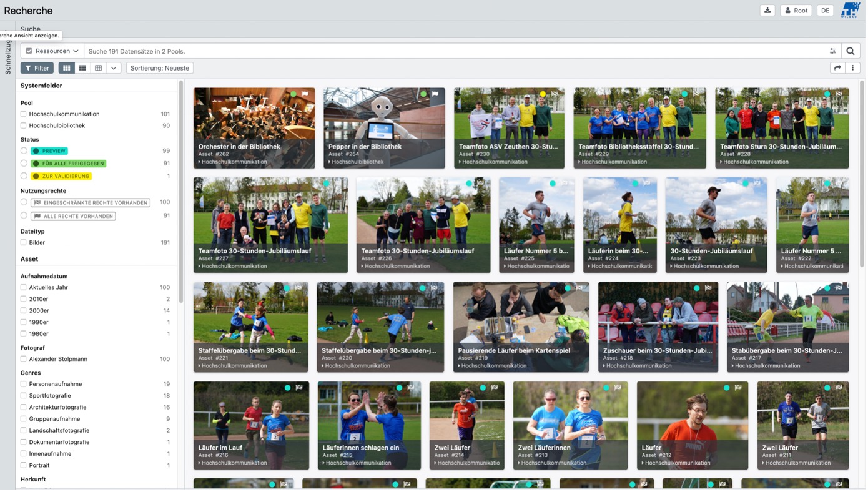
Task: Switch to grid tile view
Action: 66,68
